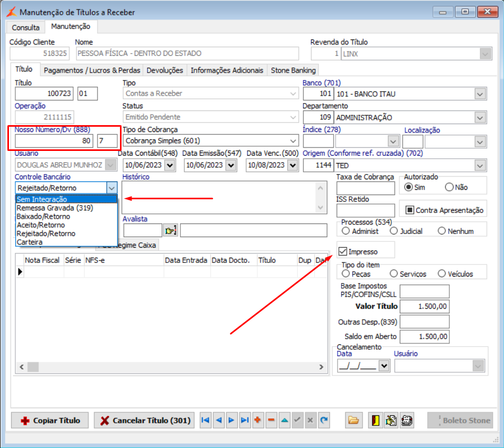Jump to the last record navigator arrow
The width and height of the screenshot is (504, 448).
245,420
